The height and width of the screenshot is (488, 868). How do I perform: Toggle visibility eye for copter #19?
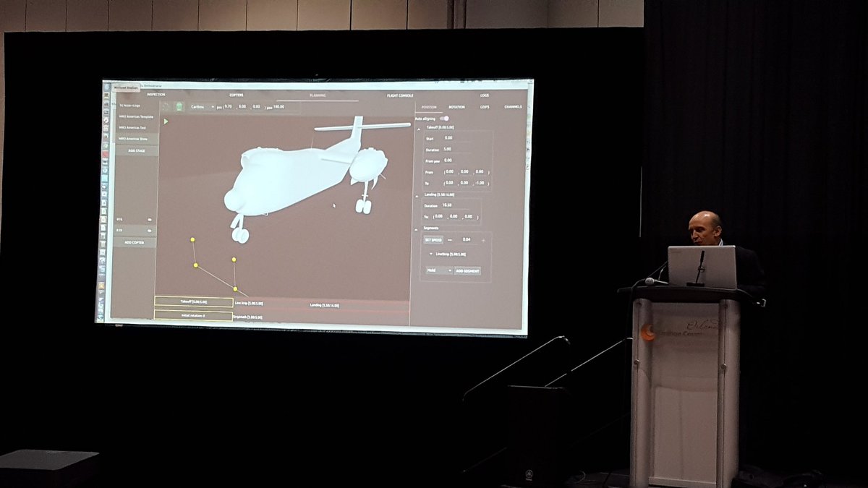pos(149,231)
